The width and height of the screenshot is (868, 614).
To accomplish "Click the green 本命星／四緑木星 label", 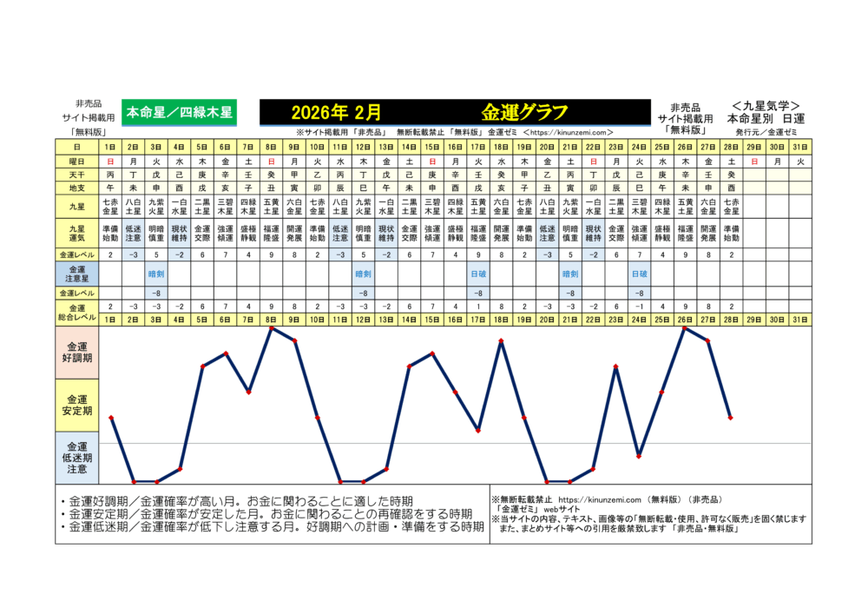I will 180,112.
